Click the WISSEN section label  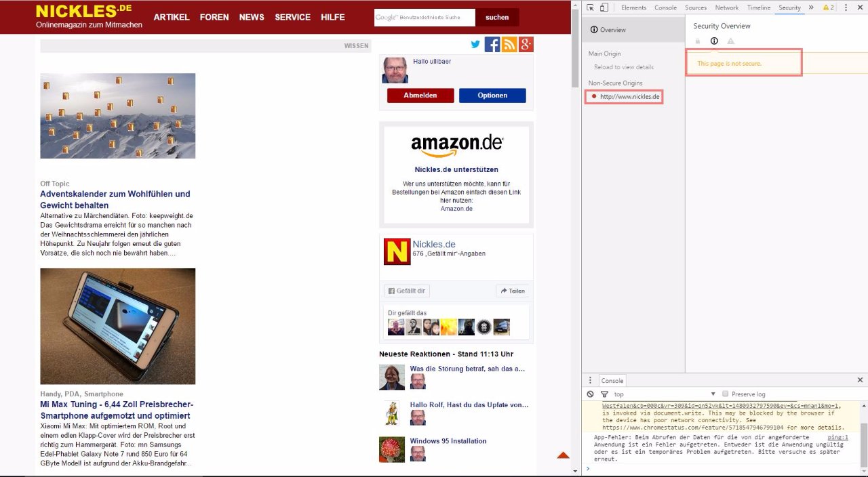357,46
